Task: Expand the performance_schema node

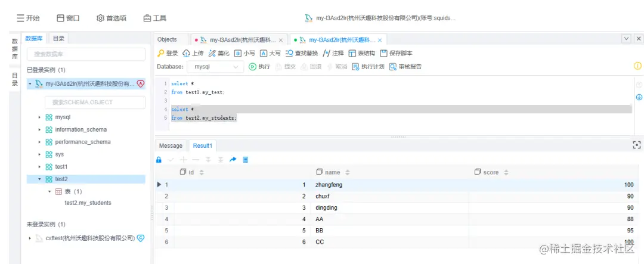Action: click(x=40, y=142)
